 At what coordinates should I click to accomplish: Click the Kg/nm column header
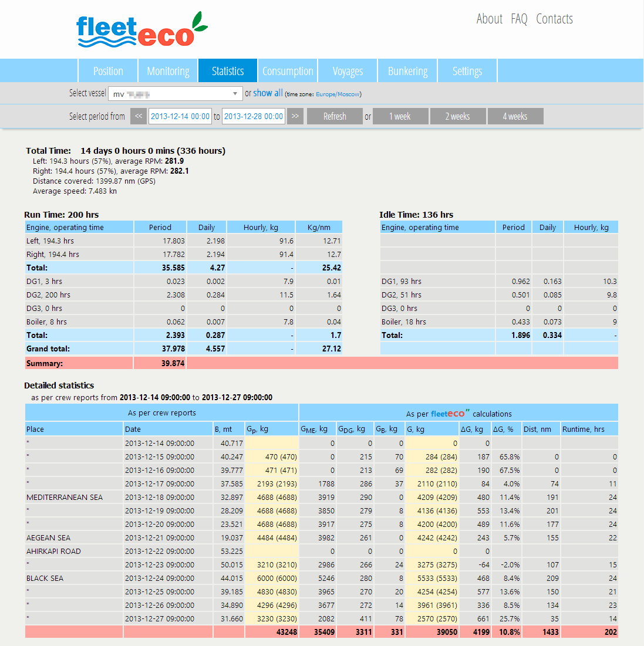click(319, 228)
